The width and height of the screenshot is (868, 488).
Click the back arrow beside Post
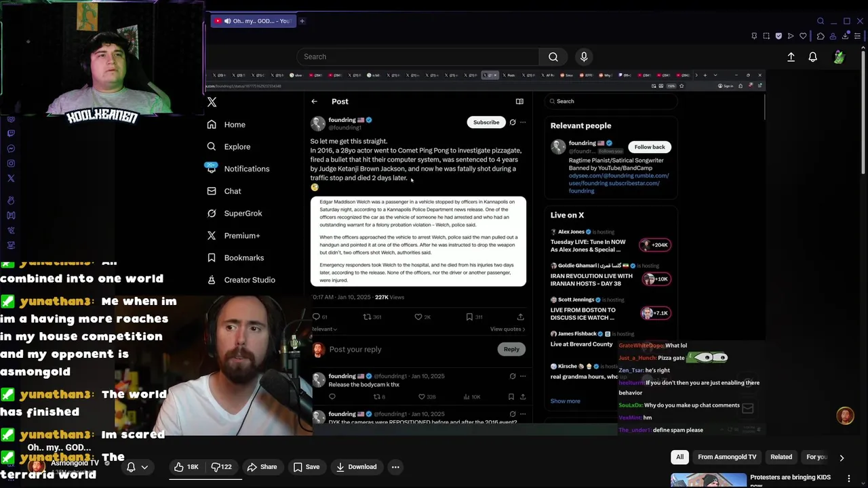(314, 102)
